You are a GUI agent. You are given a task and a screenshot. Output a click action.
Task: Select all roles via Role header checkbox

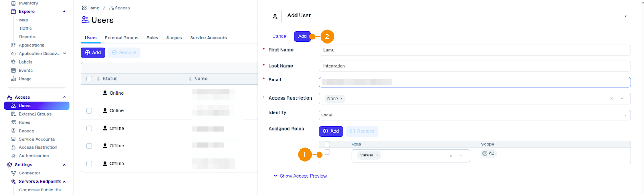point(327,144)
